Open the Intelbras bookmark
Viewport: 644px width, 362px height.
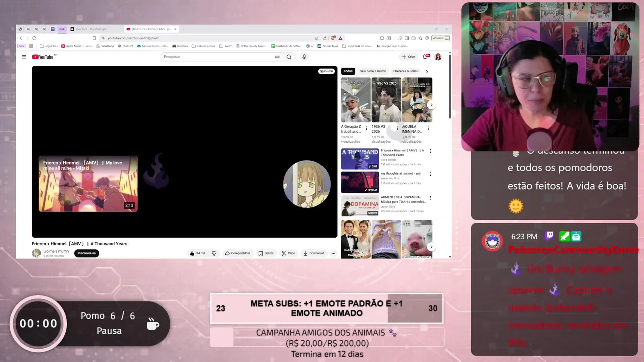[180, 46]
